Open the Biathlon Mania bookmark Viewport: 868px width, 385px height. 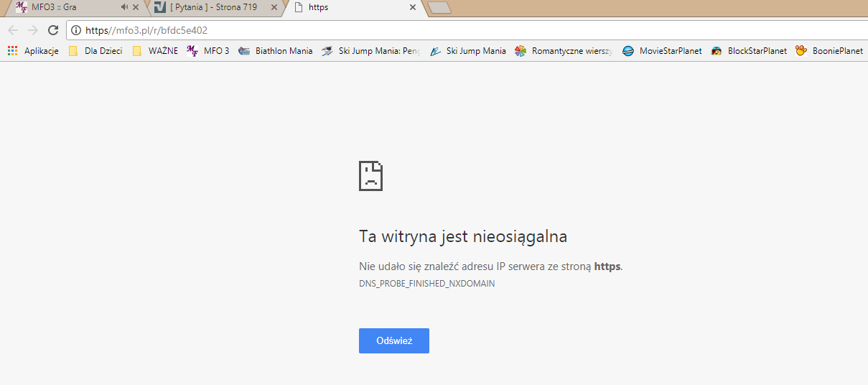click(x=276, y=51)
